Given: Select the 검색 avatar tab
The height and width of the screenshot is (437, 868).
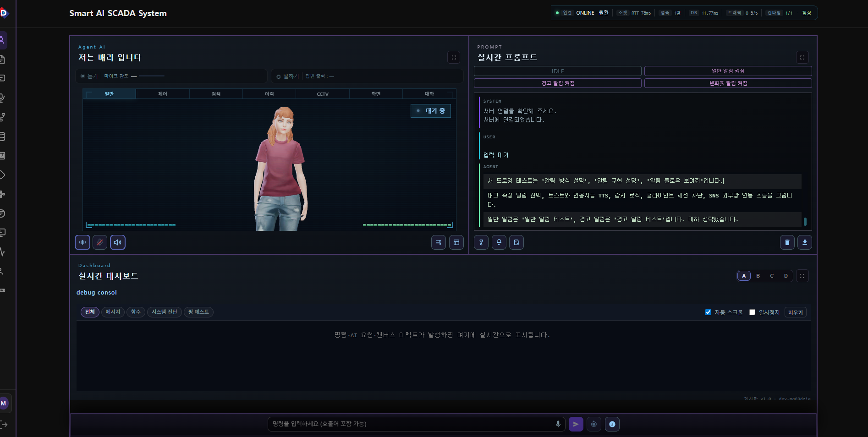Looking at the screenshot, I should [x=216, y=94].
